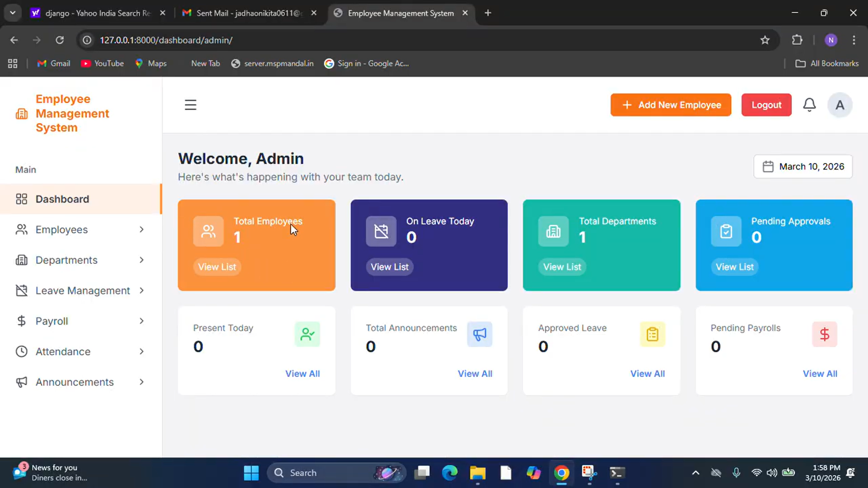The image size is (868, 488).
Task: Click the Pending Payrolls dollar icon
Action: point(825,334)
